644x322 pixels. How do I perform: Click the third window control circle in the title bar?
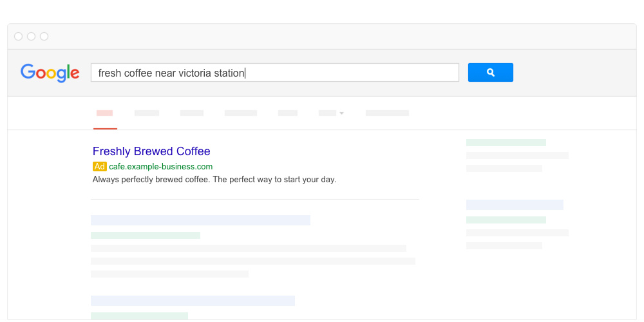coord(44,37)
